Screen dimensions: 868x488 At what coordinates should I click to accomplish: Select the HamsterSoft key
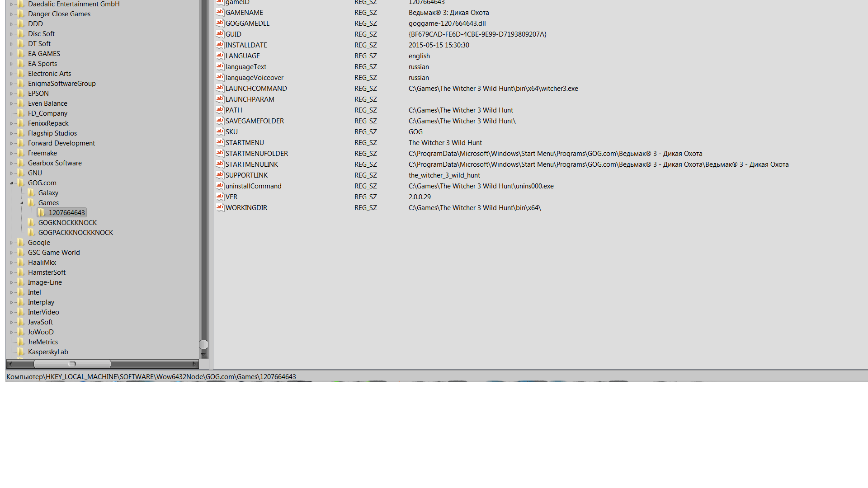(x=47, y=272)
